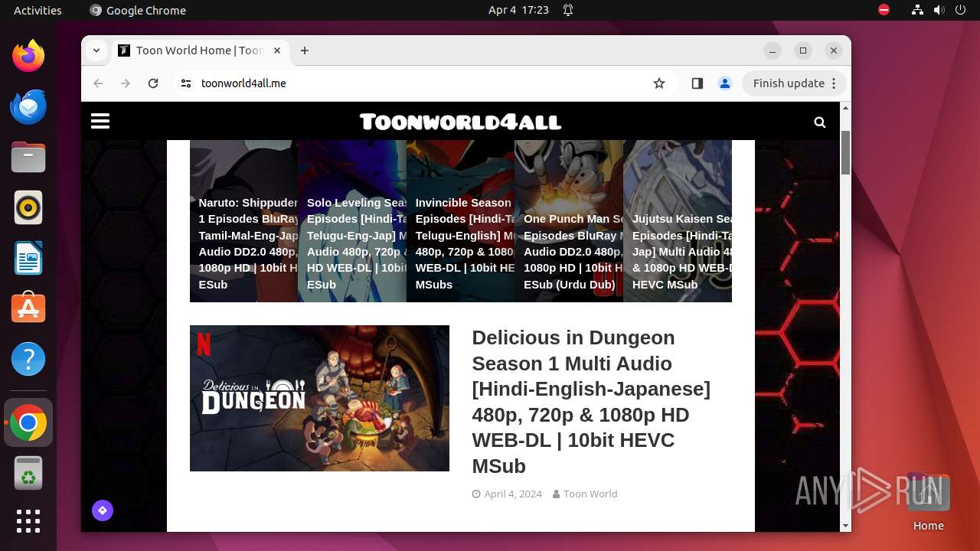The height and width of the screenshot is (551, 980).
Task: Minimize the Chrome window
Action: pyautogui.click(x=773, y=51)
